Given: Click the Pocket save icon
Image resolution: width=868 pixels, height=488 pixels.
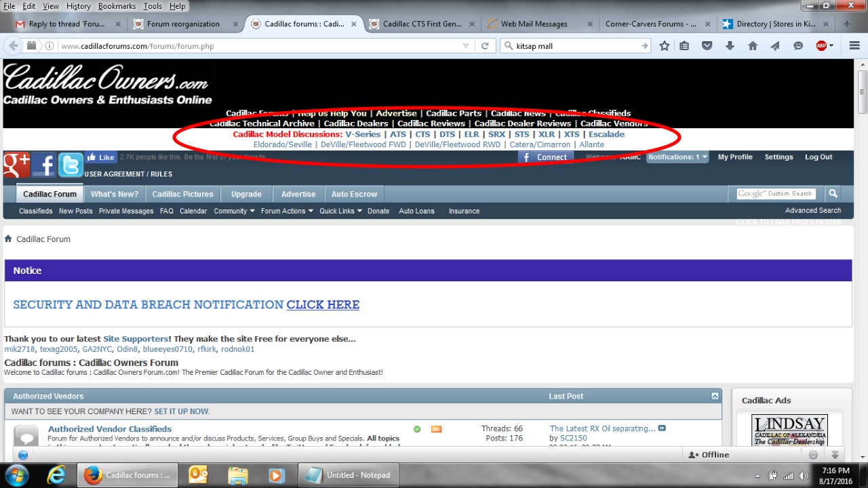Looking at the screenshot, I should coord(707,46).
